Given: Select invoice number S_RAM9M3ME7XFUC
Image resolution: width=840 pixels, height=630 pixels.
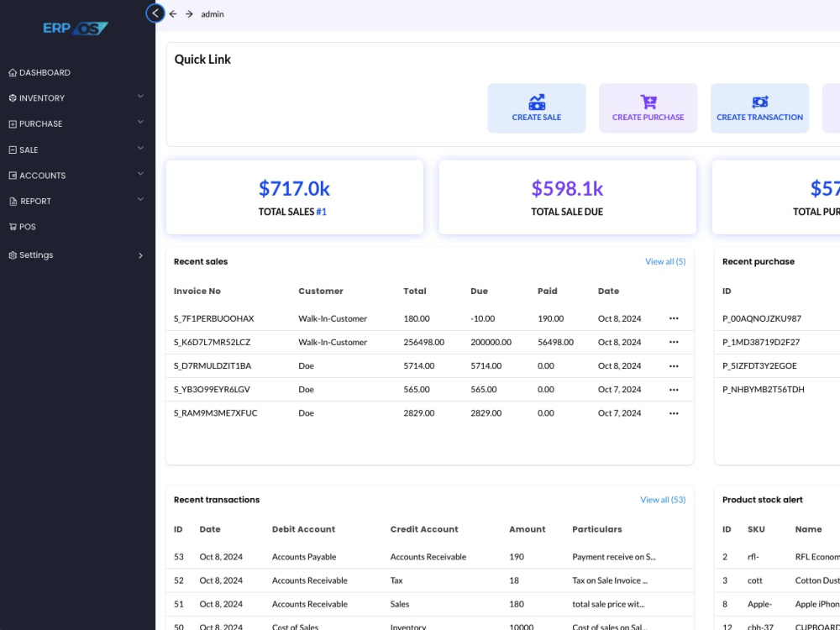Looking at the screenshot, I should (x=215, y=413).
